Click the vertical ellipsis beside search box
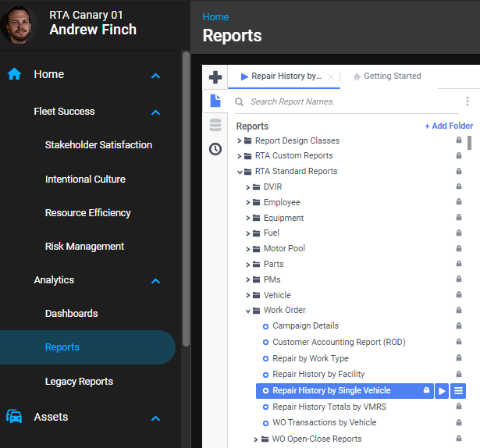This screenshot has height=448, width=480. point(468,101)
